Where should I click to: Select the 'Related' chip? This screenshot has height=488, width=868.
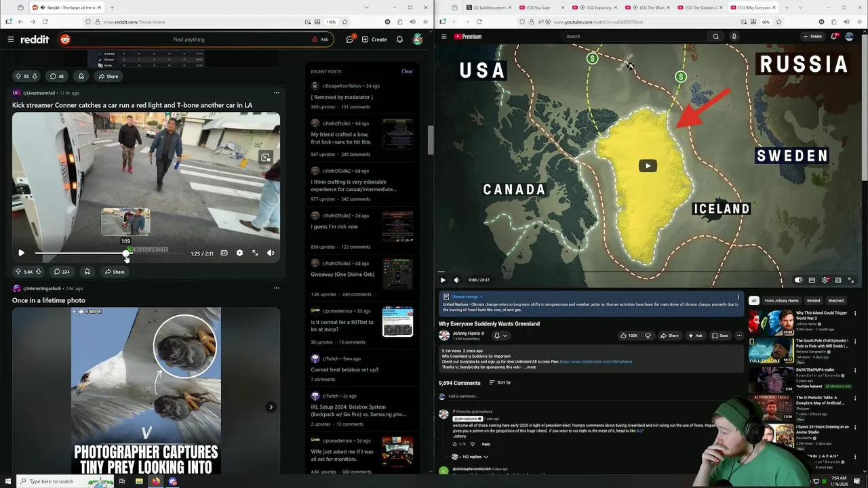tap(813, 300)
